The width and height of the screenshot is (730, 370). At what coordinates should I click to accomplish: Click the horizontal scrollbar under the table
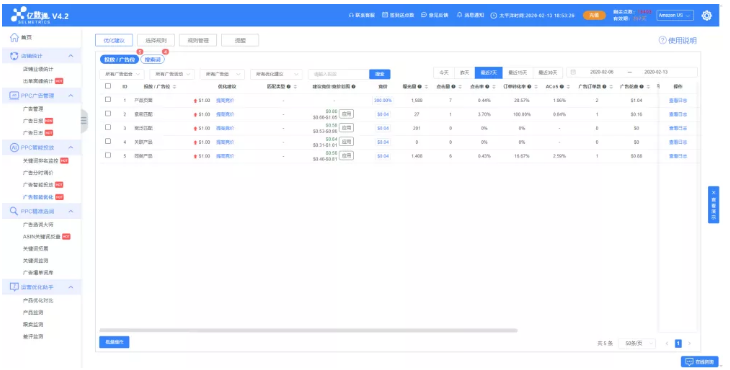[308, 330]
